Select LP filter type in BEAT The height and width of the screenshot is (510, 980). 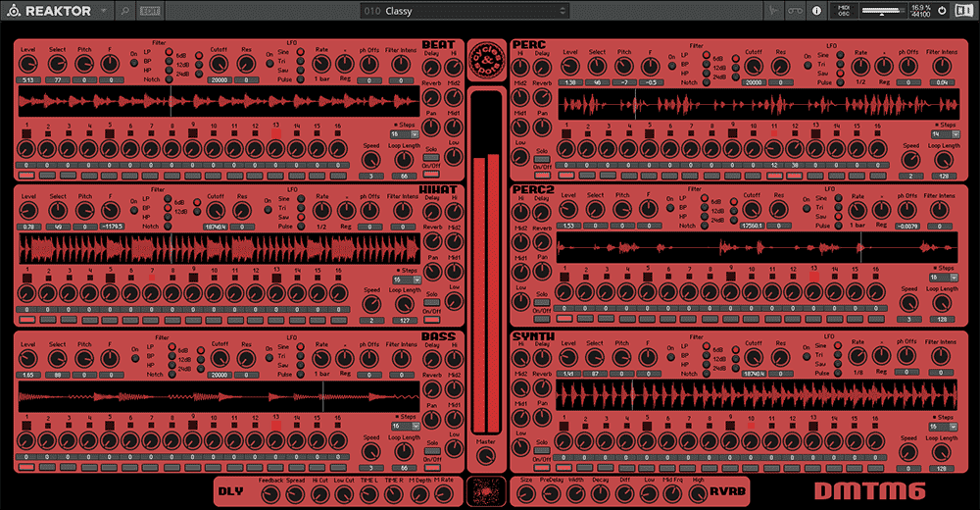click(170, 52)
